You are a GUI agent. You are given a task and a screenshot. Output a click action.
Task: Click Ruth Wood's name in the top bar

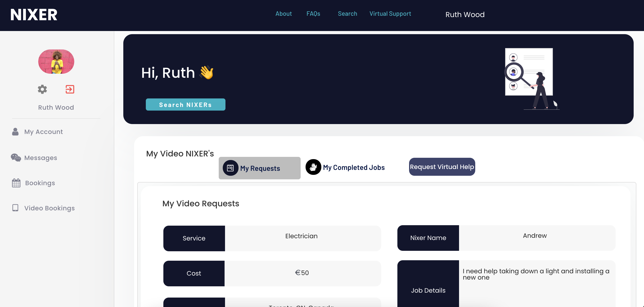pyautogui.click(x=465, y=14)
